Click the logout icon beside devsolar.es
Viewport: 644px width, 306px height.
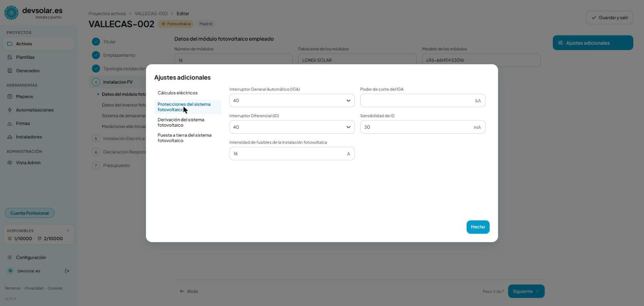click(67, 271)
